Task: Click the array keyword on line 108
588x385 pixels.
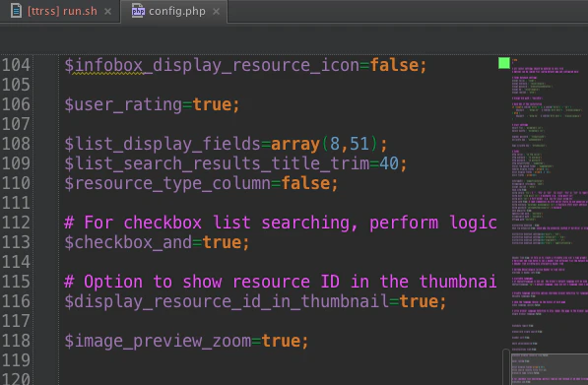Action: click(295, 144)
